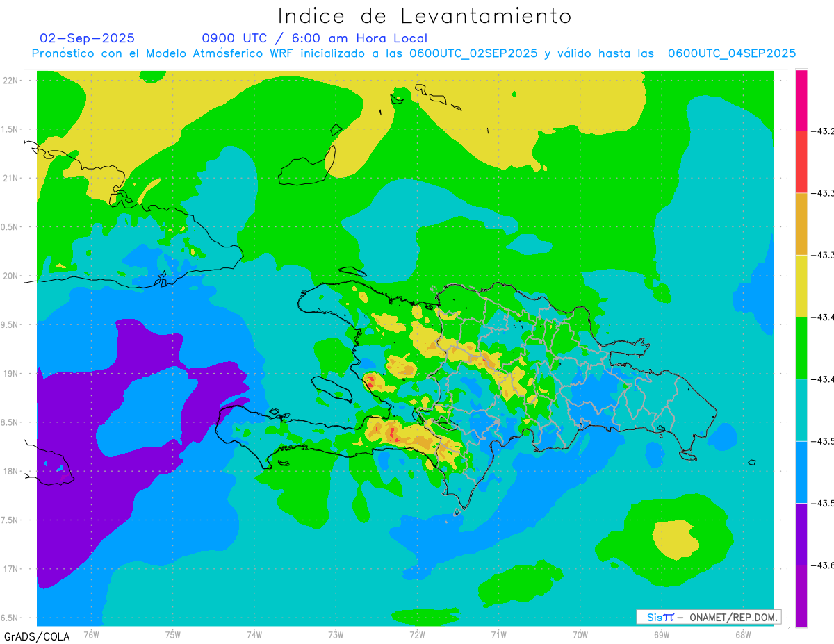Click the pink swatch atop the color bar
Screen dimensions: 834x644
(801, 100)
